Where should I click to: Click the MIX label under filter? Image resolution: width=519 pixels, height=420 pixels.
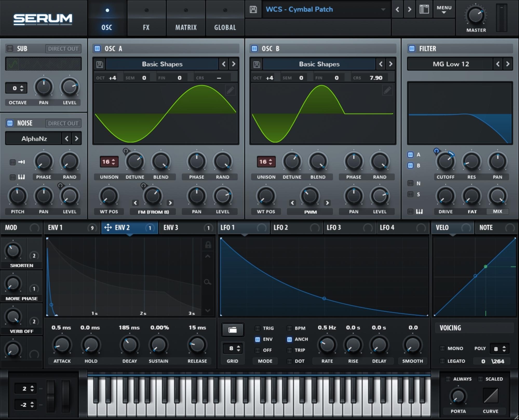coord(497,211)
